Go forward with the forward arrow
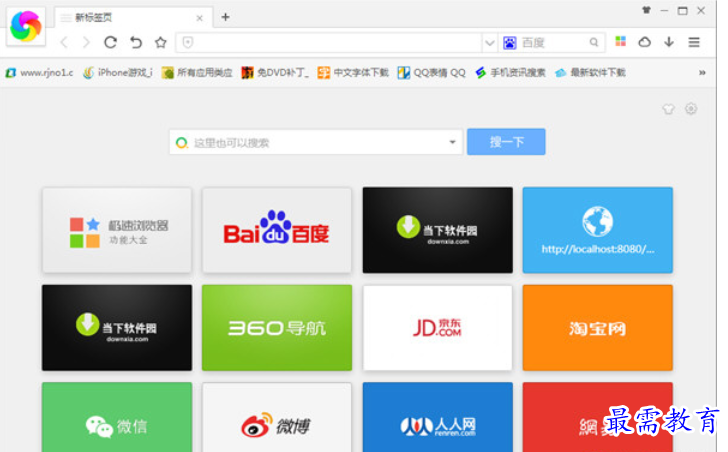This screenshot has height=452, width=728. click(86, 43)
